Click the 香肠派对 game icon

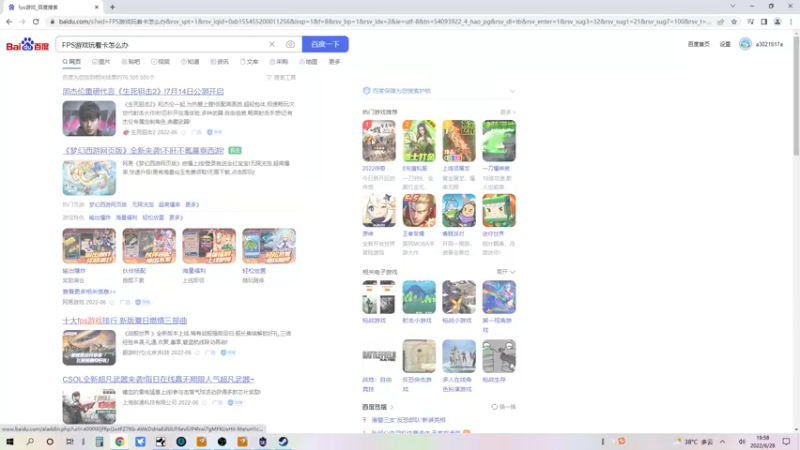[459, 210]
